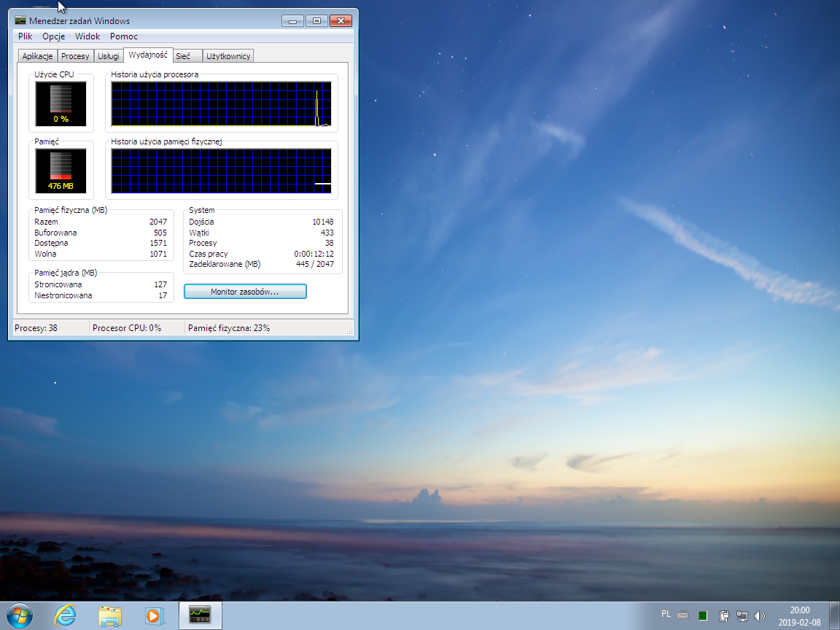The image size is (840, 630).
Task: Open Windows Explorer from the taskbar
Action: click(109, 615)
